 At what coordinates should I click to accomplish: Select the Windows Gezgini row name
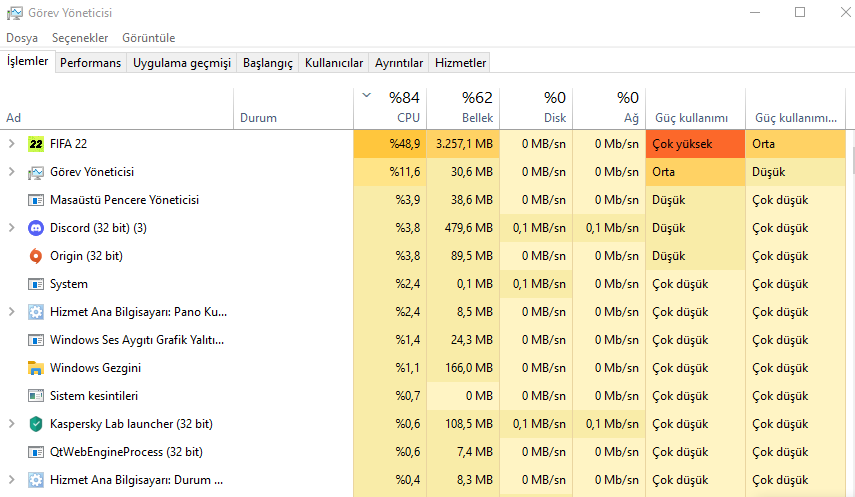[x=95, y=368]
